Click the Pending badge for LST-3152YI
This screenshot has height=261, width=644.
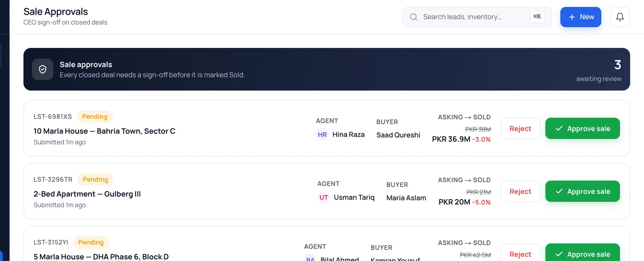point(91,242)
